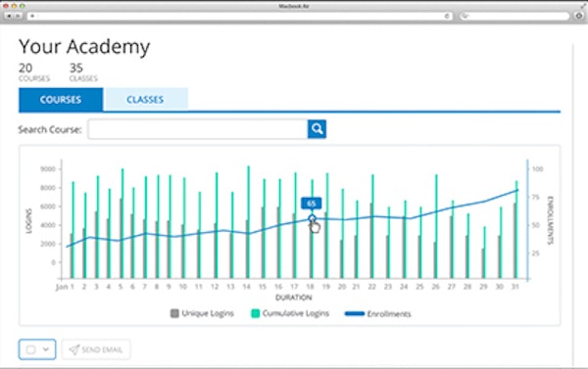Image resolution: width=588 pixels, height=369 pixels.
Task: Click into the Search Course input field
Action: [x=198, y=129]
